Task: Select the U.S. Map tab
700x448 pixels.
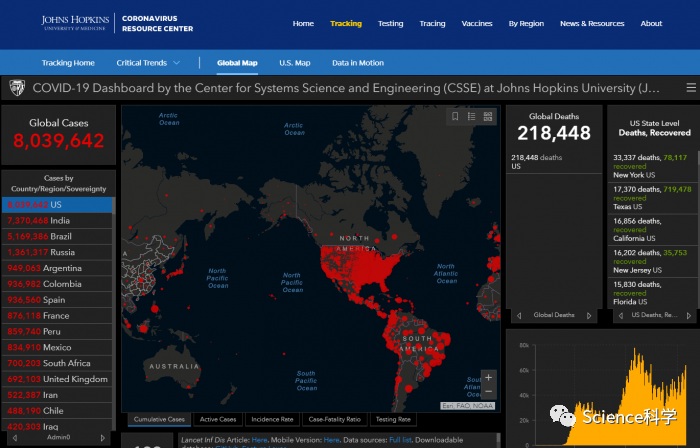Action: [295, 63]
